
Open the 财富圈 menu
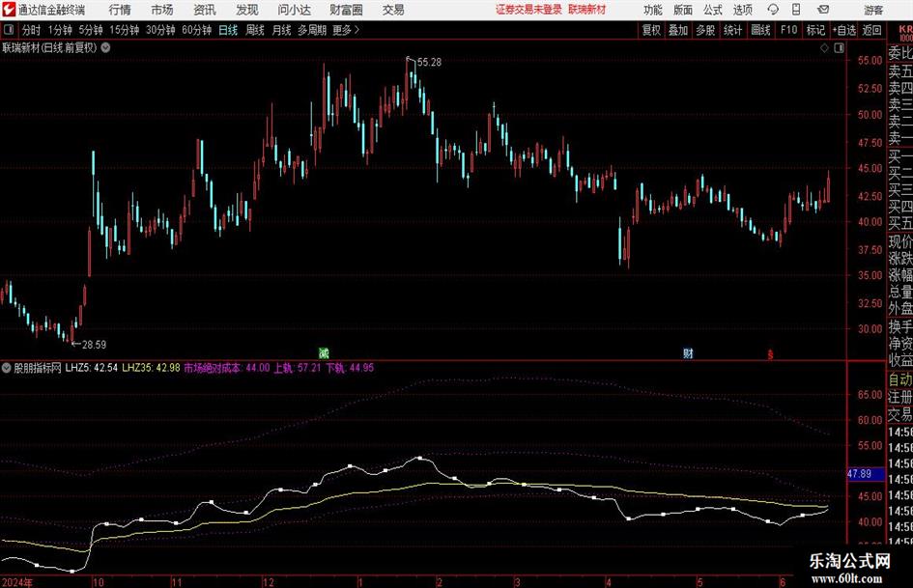[346, 10]
